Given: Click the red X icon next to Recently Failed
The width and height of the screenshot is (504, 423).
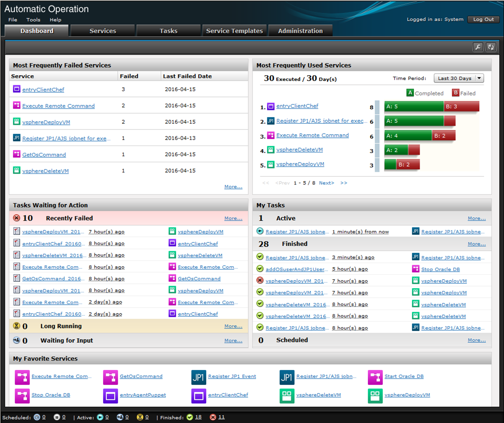Looking at the screenshot, I should (x=17, y=218).
